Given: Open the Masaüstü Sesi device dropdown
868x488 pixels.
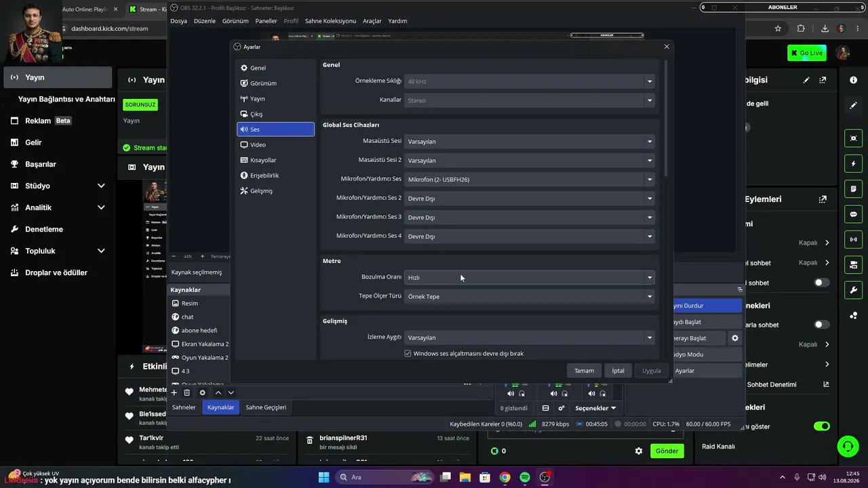Looking at the screenshot, I should [x=530, y=142].
